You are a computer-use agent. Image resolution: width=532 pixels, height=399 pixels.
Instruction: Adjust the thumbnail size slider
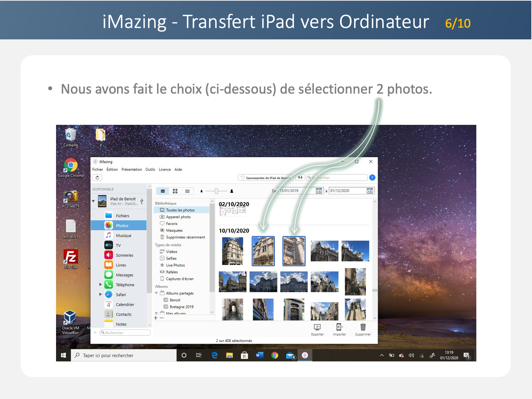tap(216, 191)
